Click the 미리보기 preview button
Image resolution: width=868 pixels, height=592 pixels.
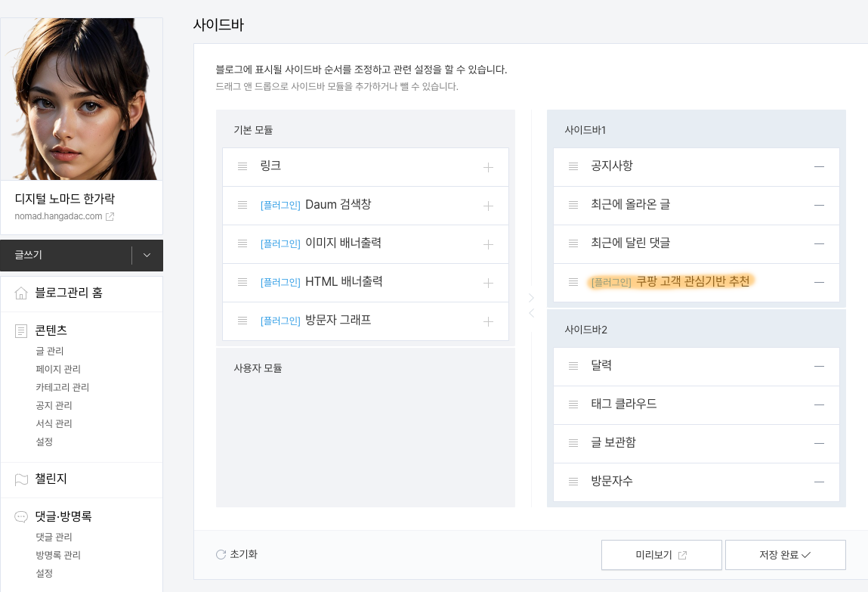coord(661,554)
